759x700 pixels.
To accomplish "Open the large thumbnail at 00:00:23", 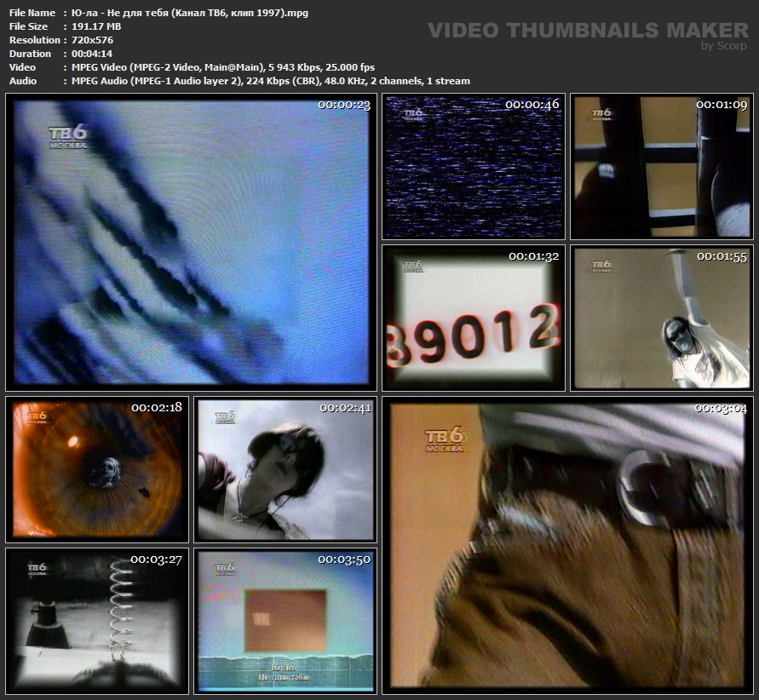I will pyautogui.click(x=191, y=243).
